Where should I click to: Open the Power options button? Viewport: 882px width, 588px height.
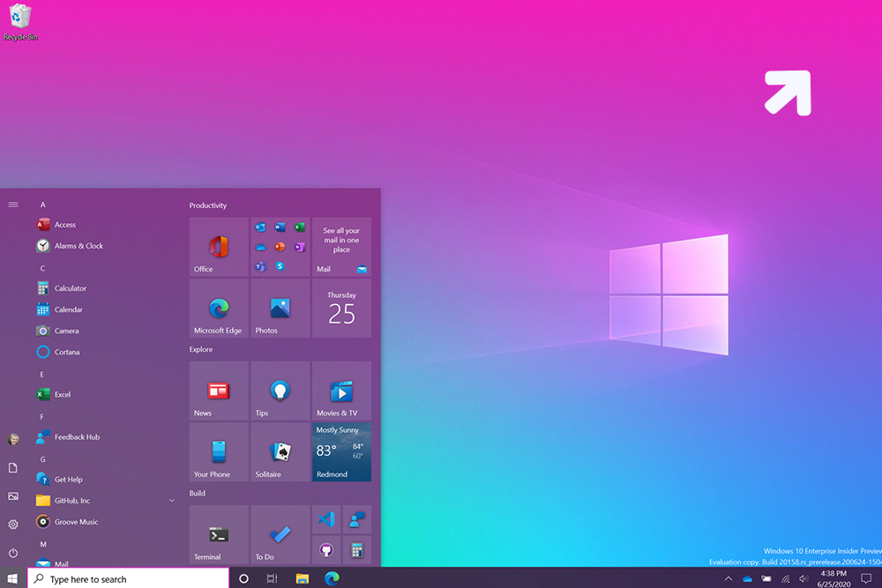point(13,553)
